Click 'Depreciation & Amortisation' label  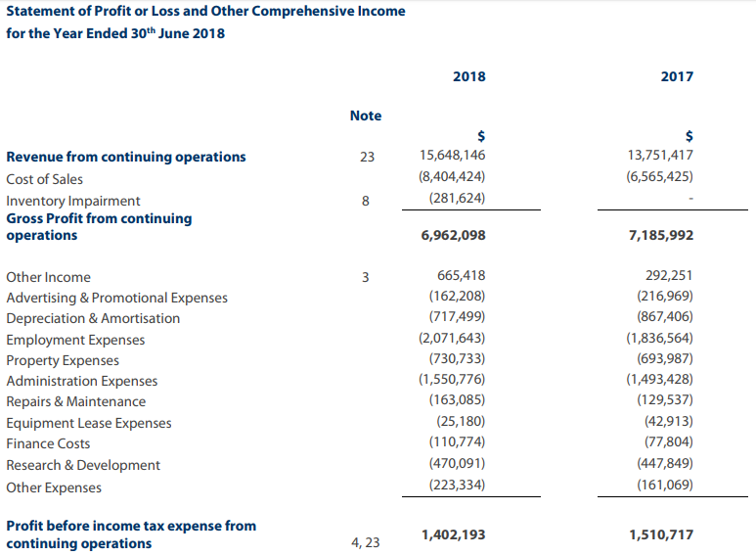click(93, 318)
